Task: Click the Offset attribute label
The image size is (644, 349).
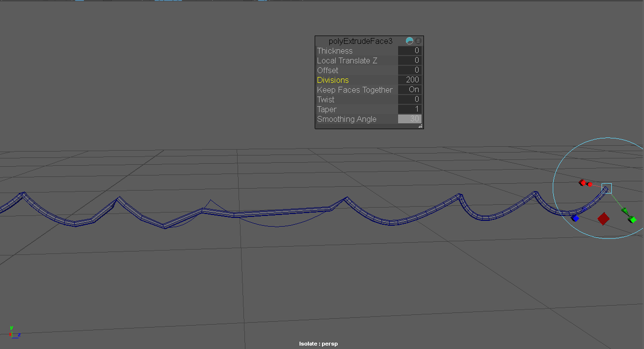Action: pos(327,70)
